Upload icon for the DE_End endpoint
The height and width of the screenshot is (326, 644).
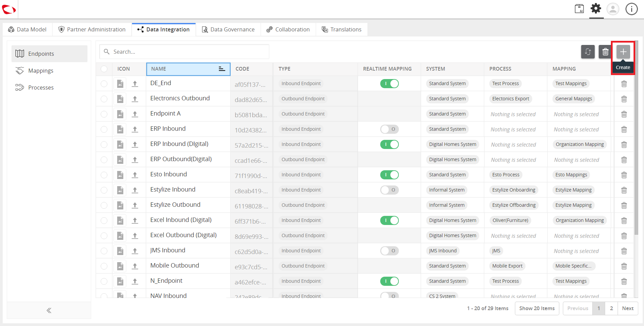pos(135,84)
